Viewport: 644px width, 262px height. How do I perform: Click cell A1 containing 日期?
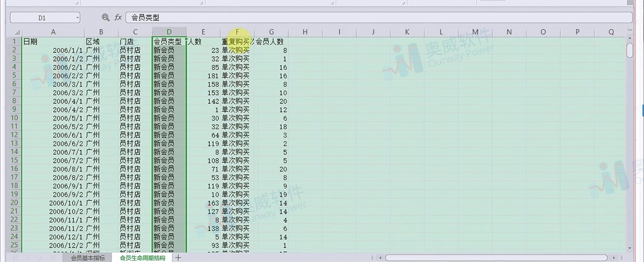tap(53, 41)
